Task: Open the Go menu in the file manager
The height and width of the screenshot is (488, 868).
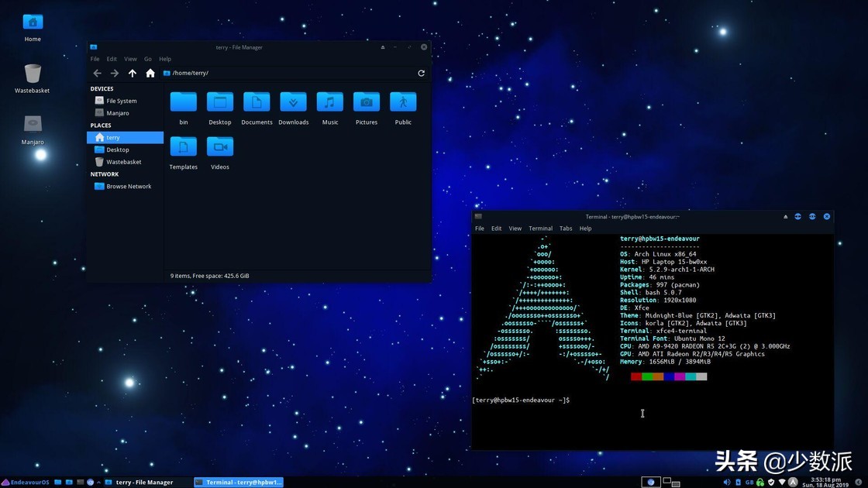Action: (x=148, y=58)
